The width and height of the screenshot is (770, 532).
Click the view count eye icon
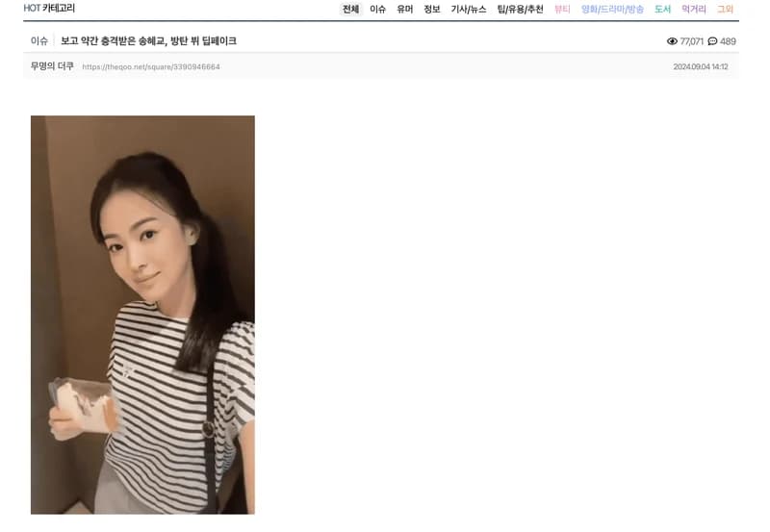tap(672, 41)
